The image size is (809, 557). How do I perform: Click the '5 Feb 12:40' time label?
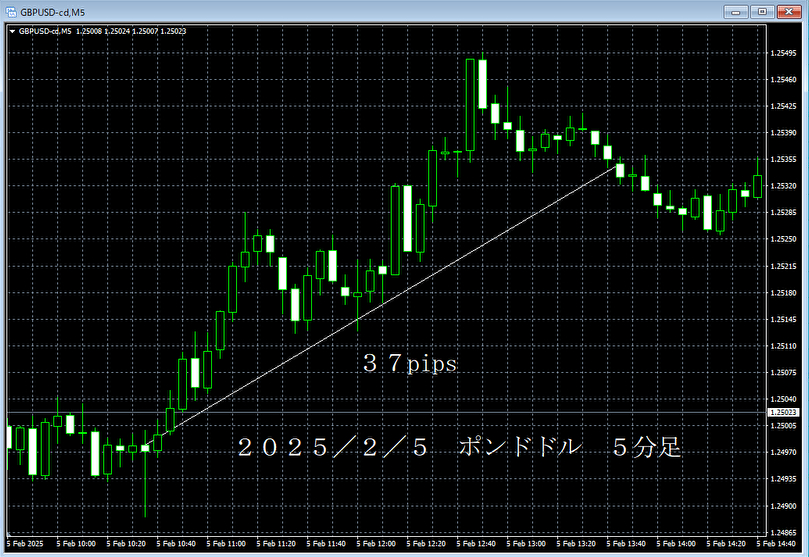(x=476, y=544)
